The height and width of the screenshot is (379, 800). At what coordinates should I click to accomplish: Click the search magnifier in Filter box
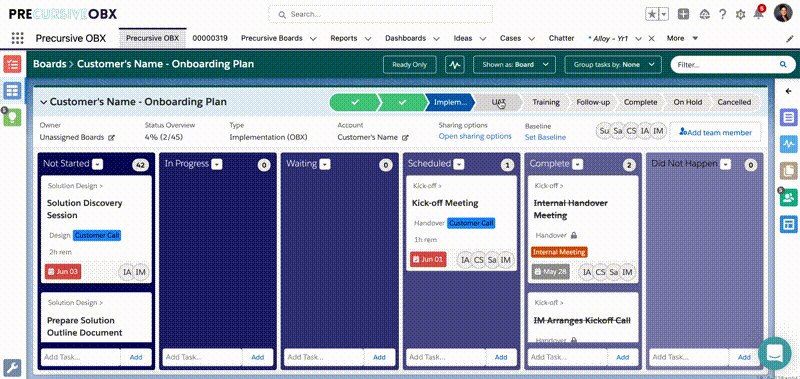tap(783, 65)
